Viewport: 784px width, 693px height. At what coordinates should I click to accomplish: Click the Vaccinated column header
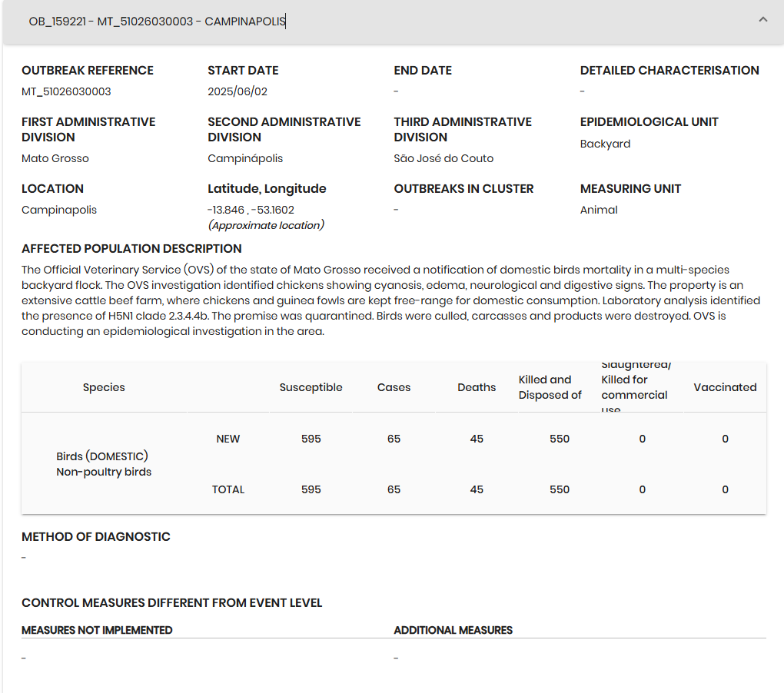(x=725, y=387)
